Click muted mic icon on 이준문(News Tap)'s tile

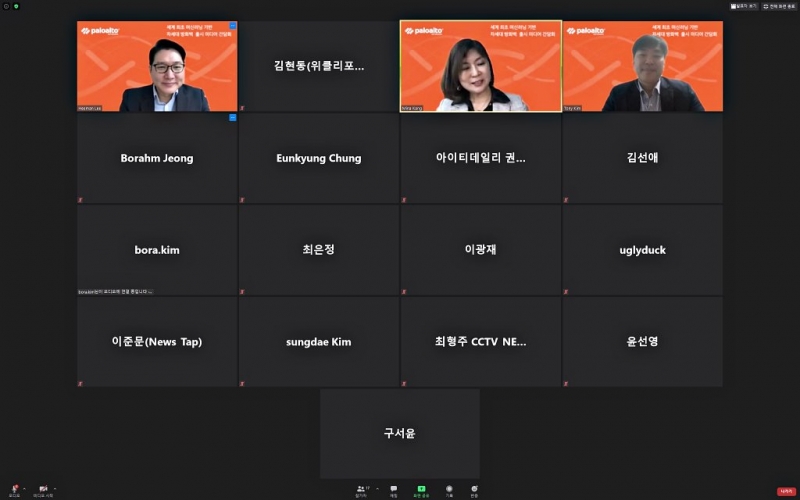tap(81, 384)
